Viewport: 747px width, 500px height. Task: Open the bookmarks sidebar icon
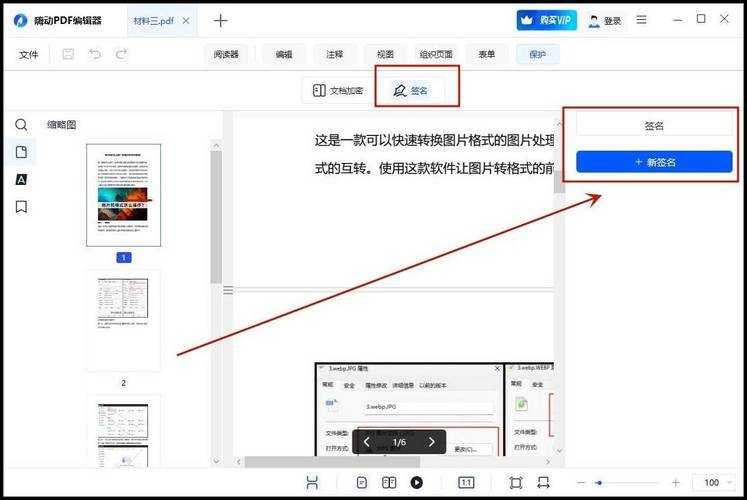(21, 207)
